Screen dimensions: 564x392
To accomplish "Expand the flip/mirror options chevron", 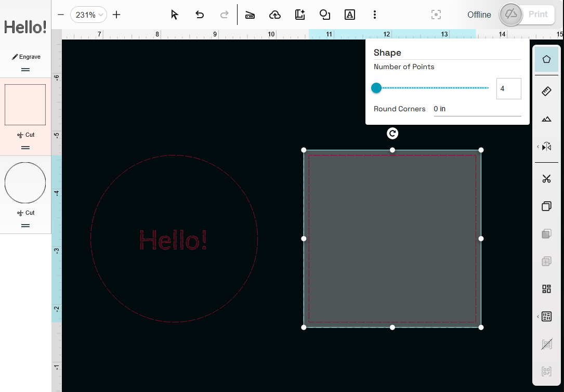I will pyautogui.click(x=538, y=147).
